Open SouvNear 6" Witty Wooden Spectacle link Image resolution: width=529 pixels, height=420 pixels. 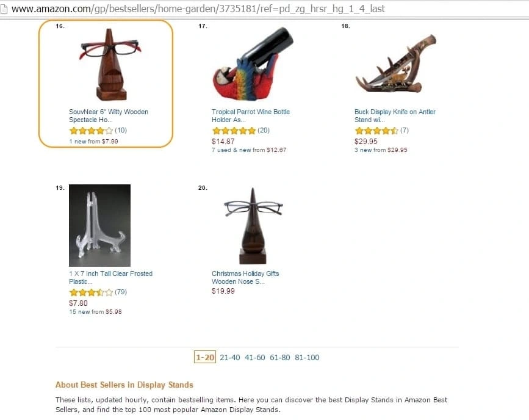108,116
